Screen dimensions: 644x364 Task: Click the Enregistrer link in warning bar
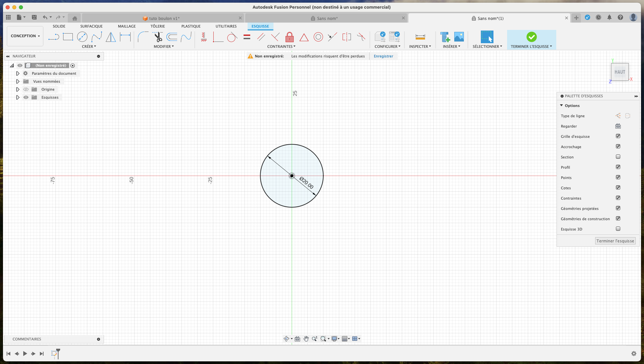click(383, 56)
